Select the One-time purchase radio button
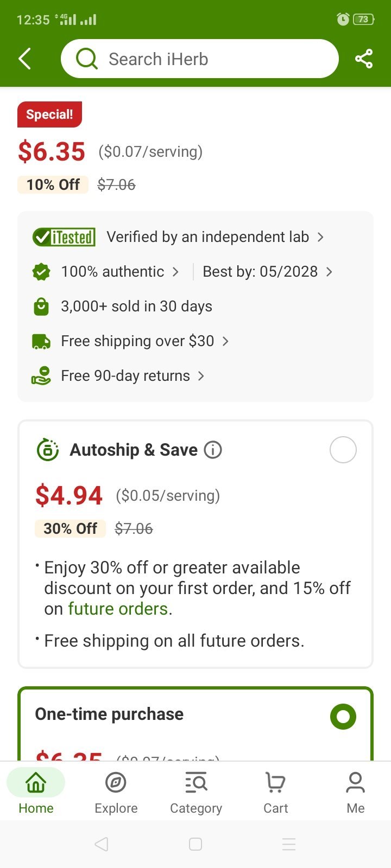The width and height of the screenshot is (391, 868). pos(343,717)
